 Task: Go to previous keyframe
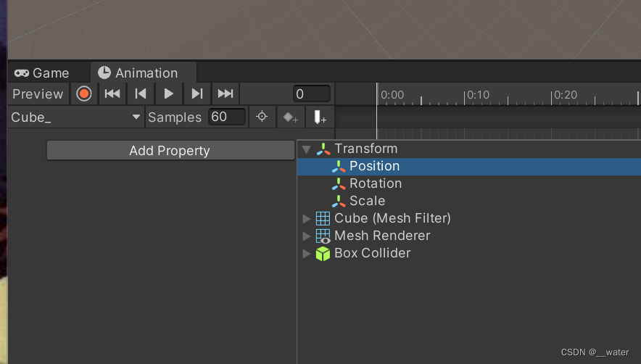coord(140,94)
